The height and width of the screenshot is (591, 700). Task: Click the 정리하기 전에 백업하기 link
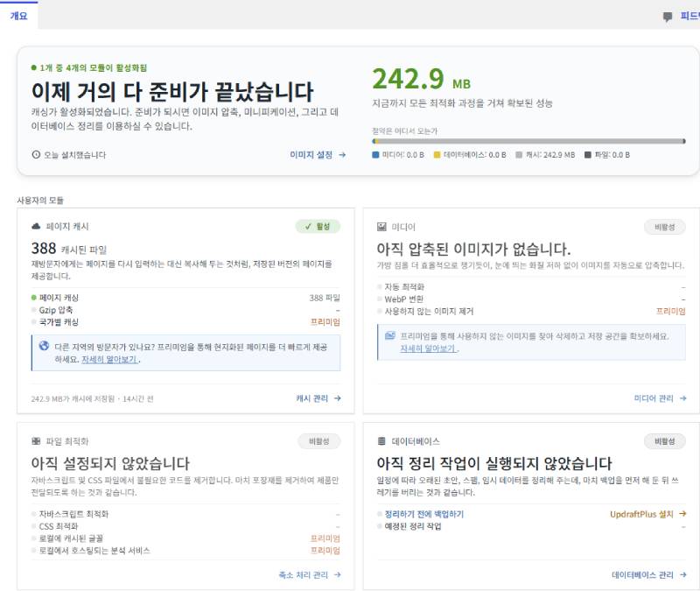pyautogui.click(x=424, y=514)
